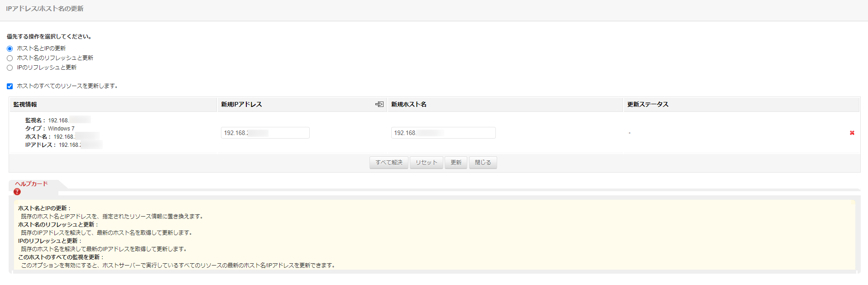The width and height of the screenshot is (868, 285).
Task: Open the ヘルプカード tab
Action: tap(32, 184)
